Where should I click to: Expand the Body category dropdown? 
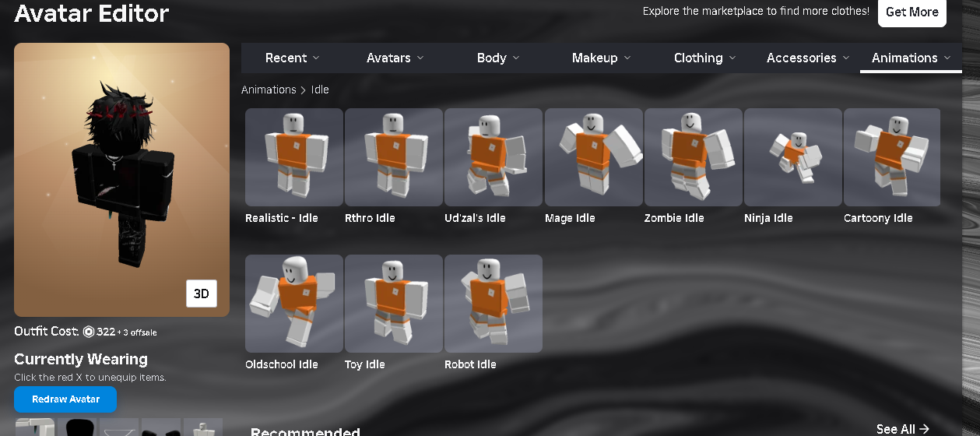(498, 58)
